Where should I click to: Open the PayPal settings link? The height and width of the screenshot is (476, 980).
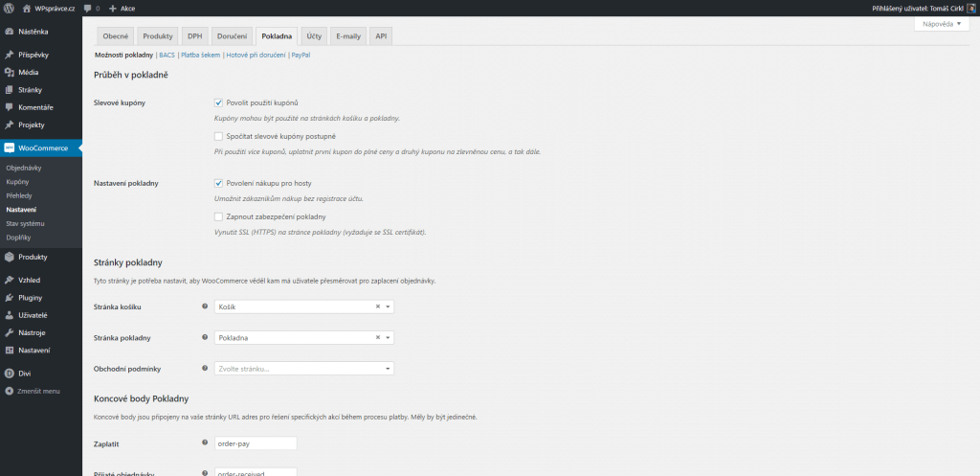click(x=301, y=55)
